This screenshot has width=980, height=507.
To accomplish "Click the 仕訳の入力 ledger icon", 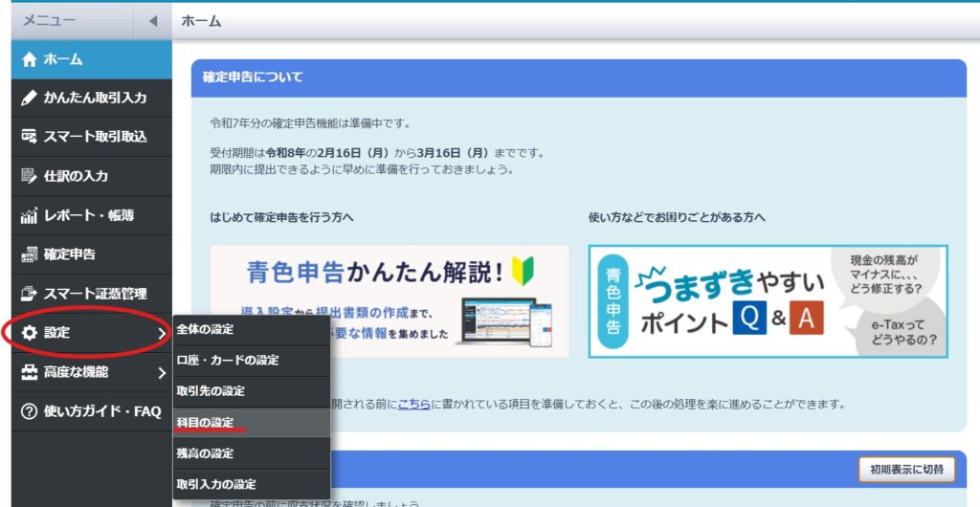I will (x=29, y=176).
